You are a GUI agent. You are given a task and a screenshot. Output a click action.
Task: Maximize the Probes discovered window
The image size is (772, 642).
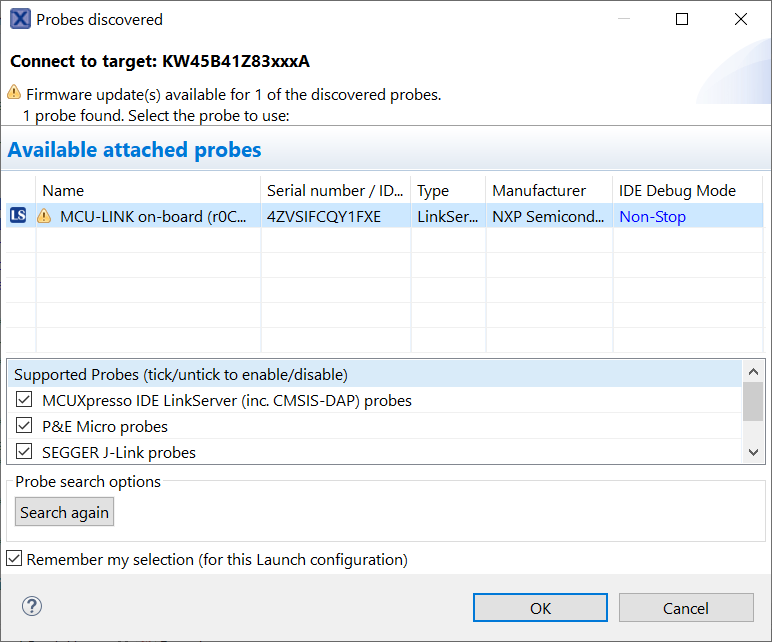point(682,19)
